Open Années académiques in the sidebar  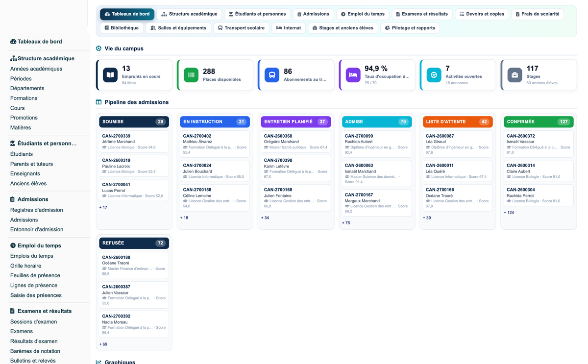36,69
